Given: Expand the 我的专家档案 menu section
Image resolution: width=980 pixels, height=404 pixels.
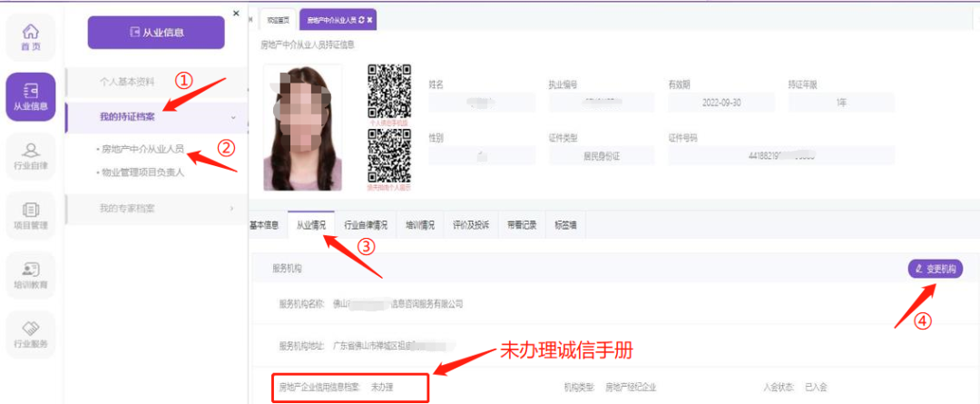Looking at the screenshot, I should [232, 209].
